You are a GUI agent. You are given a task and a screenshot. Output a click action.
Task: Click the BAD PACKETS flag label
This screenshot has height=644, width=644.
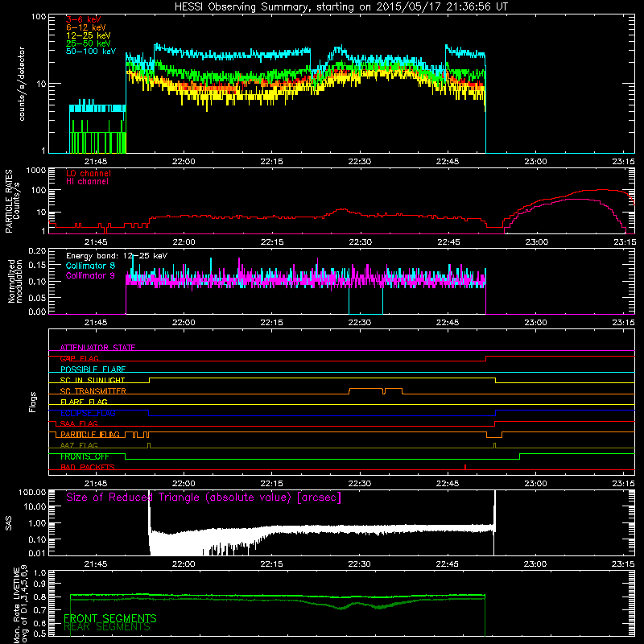point(88,468)
